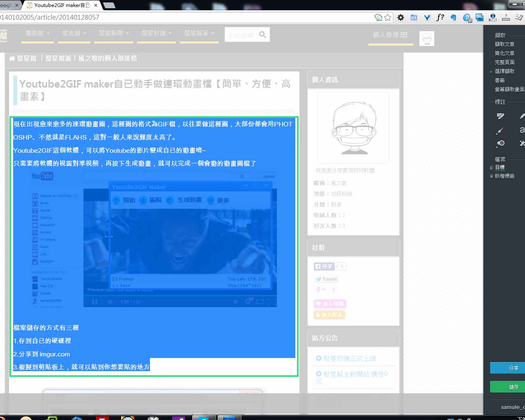Choose 書籤 clip mode
This screenshot has width=525, height=420.
(500, 80)
